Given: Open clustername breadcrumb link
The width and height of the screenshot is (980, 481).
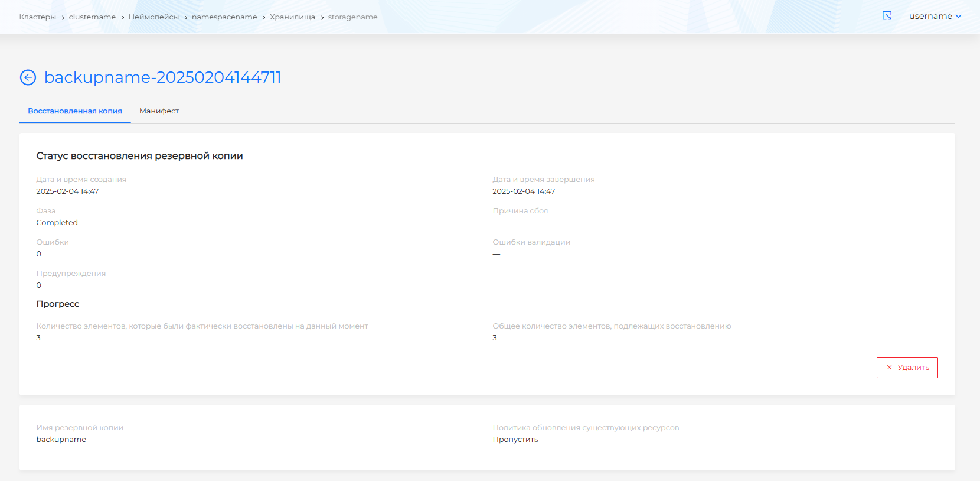Looking at the screenshot, I should 92,17.
